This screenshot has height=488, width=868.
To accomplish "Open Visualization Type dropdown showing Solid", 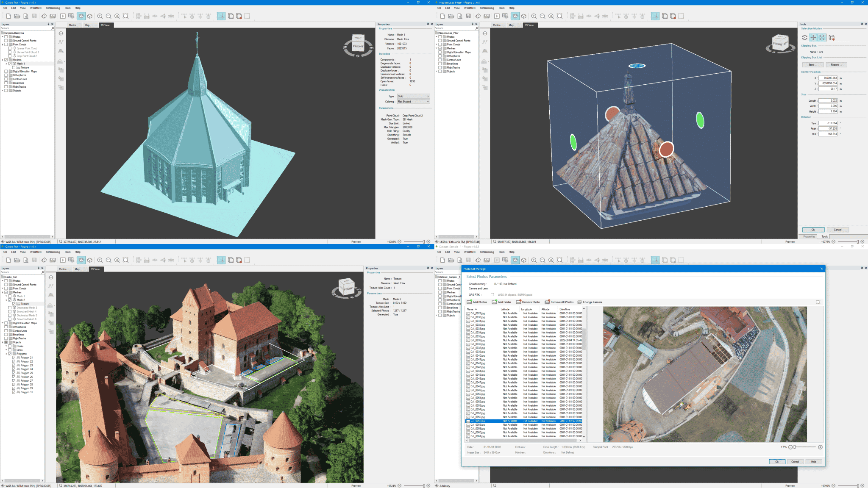I will coord(413,96).
